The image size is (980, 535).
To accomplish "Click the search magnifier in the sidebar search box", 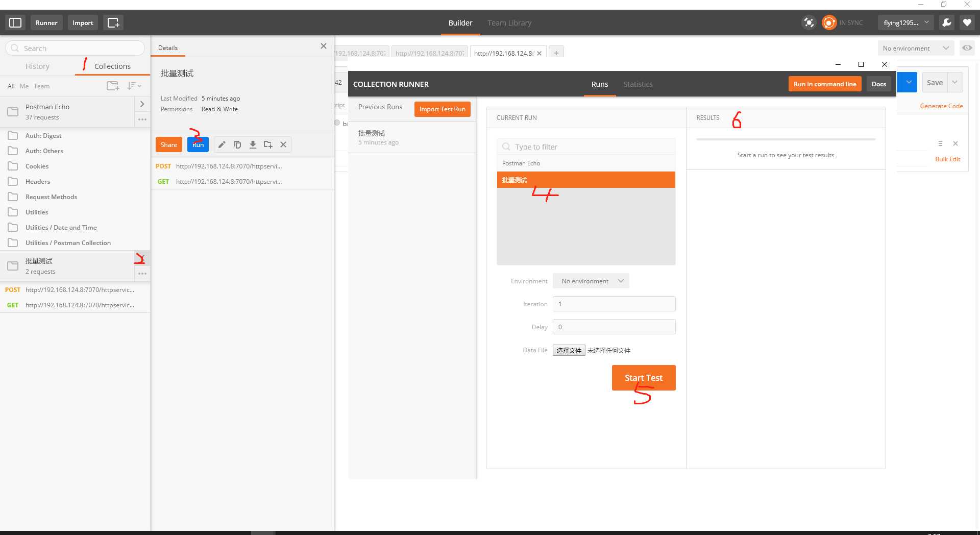I will pos(15,48).
